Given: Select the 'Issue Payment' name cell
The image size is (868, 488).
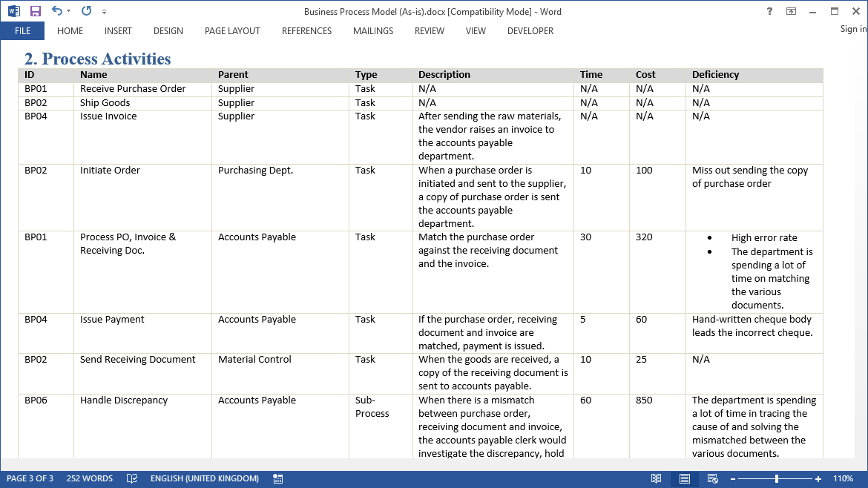Looking at the screenshot, I should pyautogui.click(x=112, y=319).
